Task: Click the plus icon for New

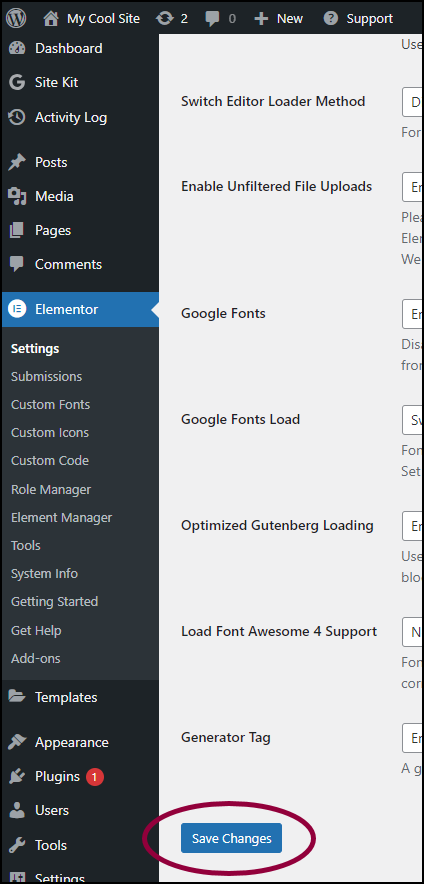Action: pos(260,19)
